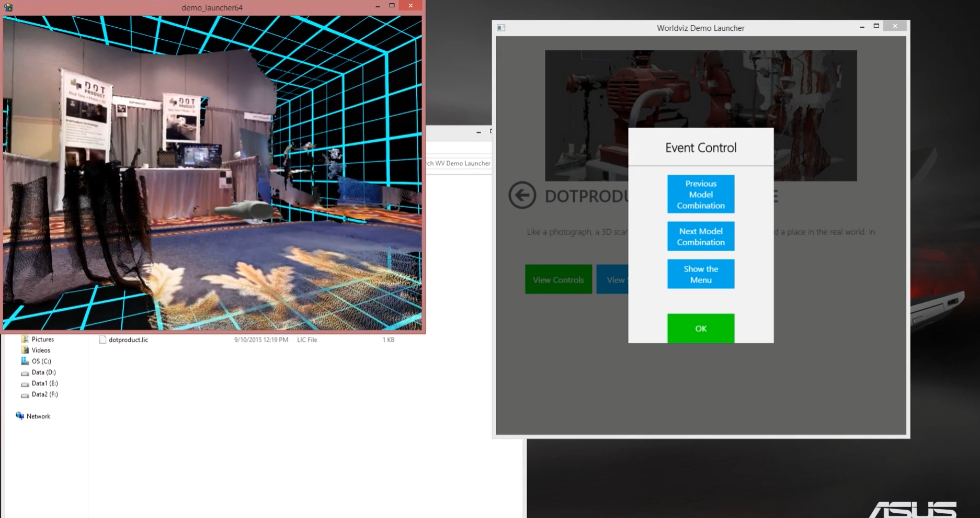Go back using circular arrow icon
The height and width of the screenshot is (518, 980).
click(x=522, y=195)
